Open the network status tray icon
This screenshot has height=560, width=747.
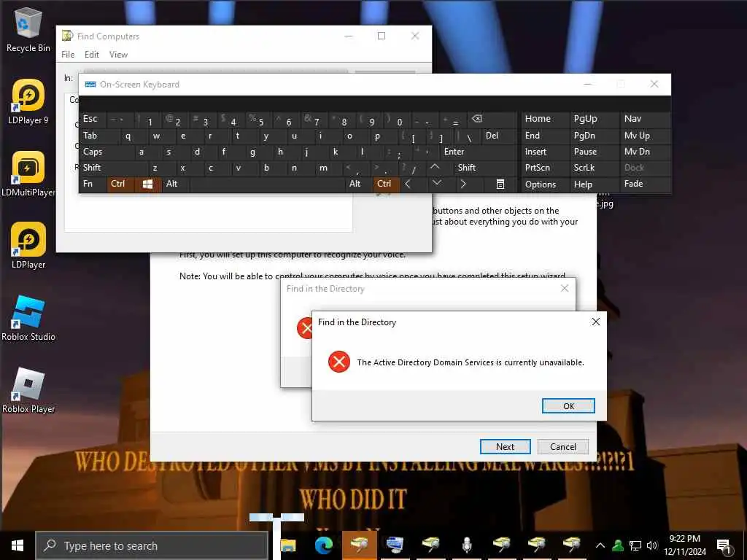pyautogui.click(x=635, y=545)
